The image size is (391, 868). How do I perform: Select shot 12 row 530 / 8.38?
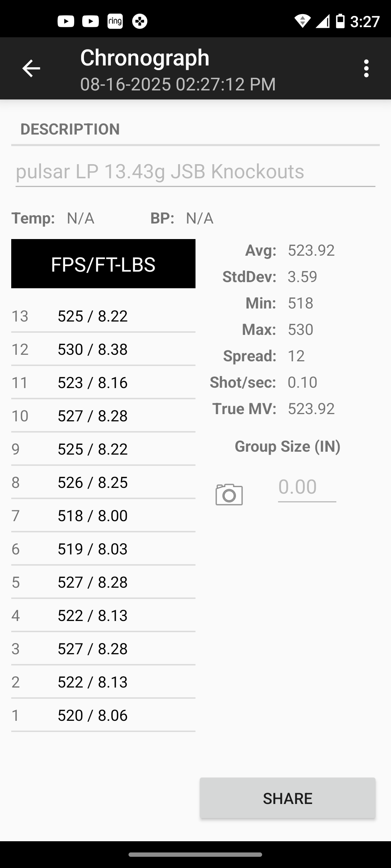point(103,349)
